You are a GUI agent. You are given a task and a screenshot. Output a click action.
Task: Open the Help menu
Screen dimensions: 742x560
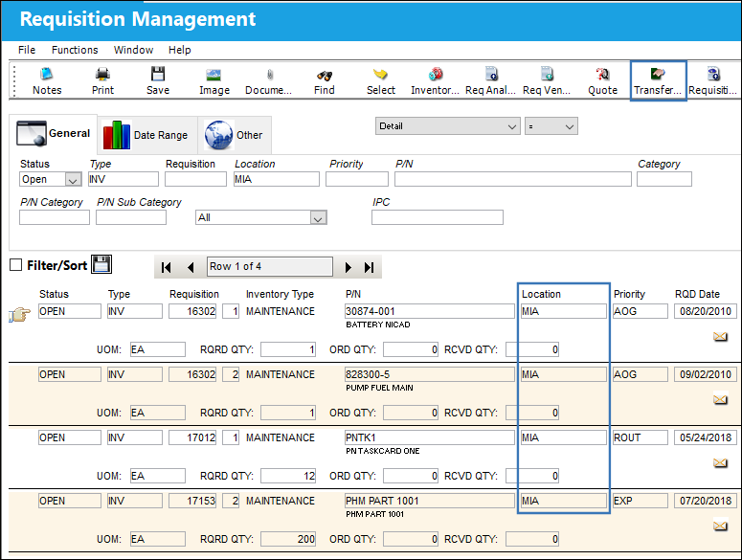(x=180, y=50)
